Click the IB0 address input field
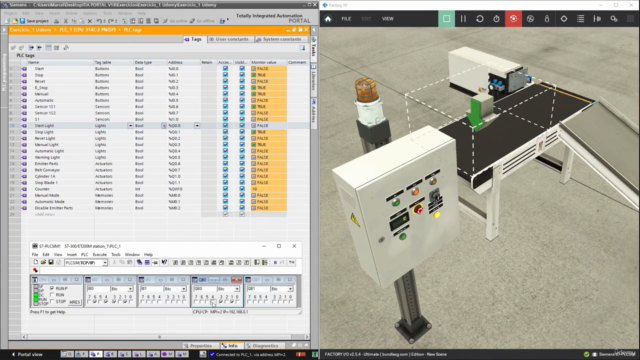Viewport: 640px width, 360px height. (97, 289)
